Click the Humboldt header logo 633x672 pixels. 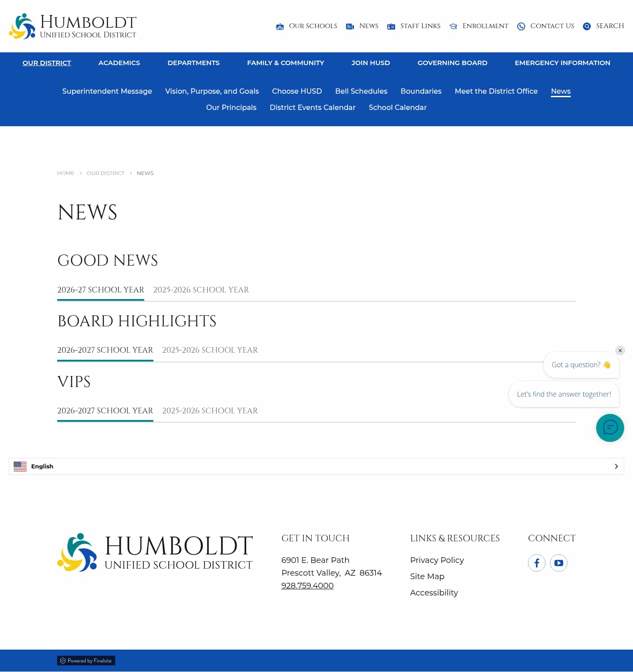[x=73, y=26]
